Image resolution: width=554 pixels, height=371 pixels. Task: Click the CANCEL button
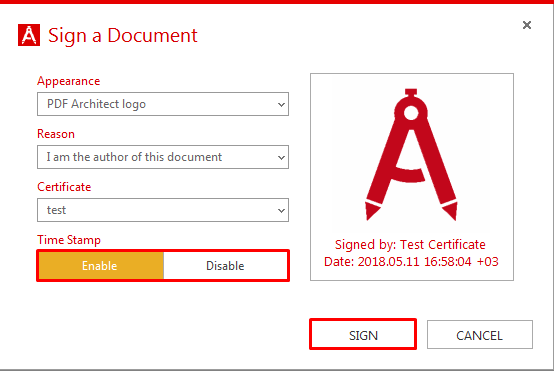480,335
